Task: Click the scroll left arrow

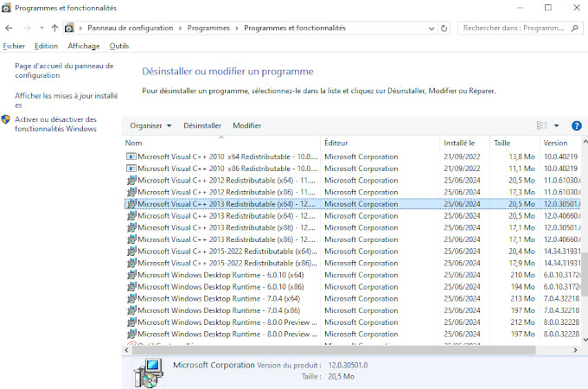Action: click(x=127, y=350)
